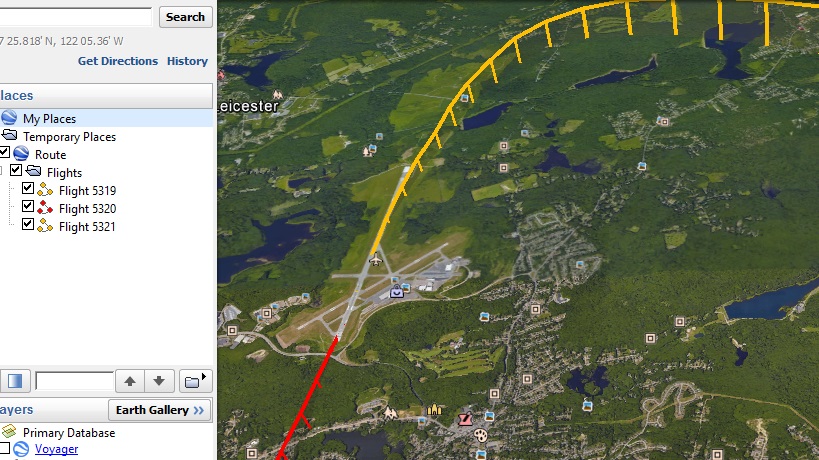Open the add folder dropdown button
The height and width of the screenshot is (460, 819).
(x=196, y=381)
